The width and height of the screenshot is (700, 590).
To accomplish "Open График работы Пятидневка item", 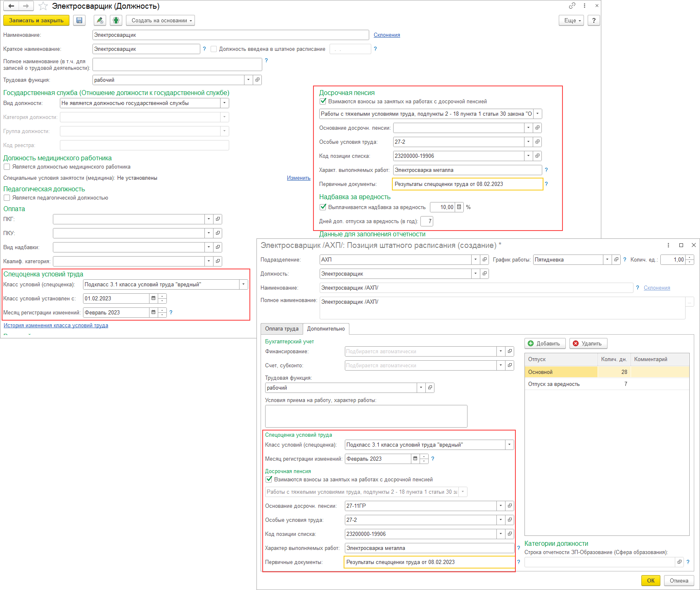I will pyautogui.click(x=616, y=259).
